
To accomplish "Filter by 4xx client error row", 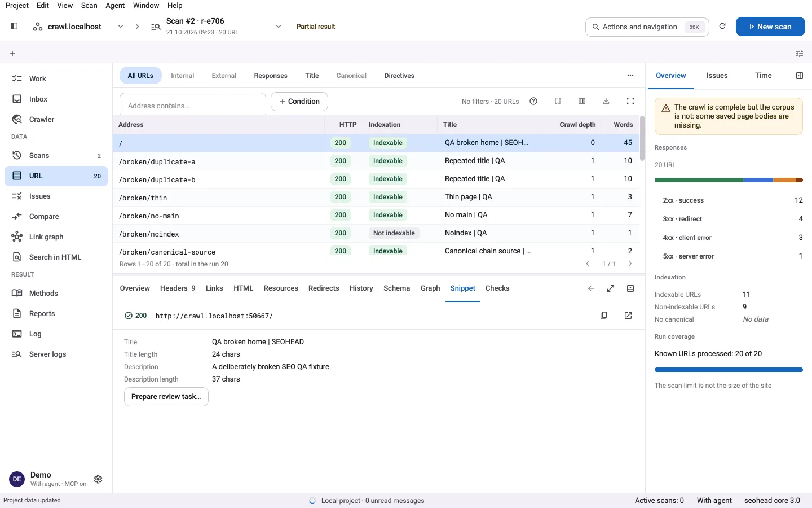I will point(729,238).
